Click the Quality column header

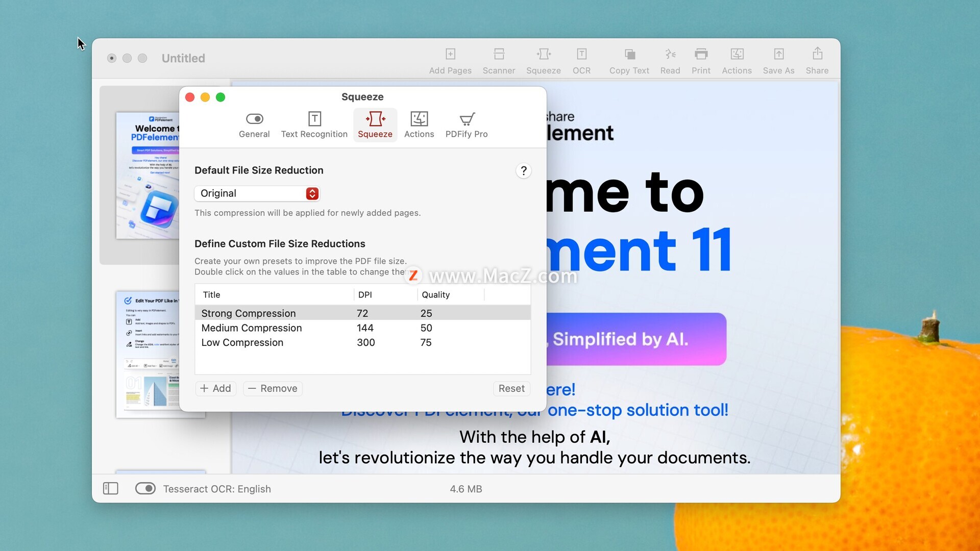[x=451, y=295]
